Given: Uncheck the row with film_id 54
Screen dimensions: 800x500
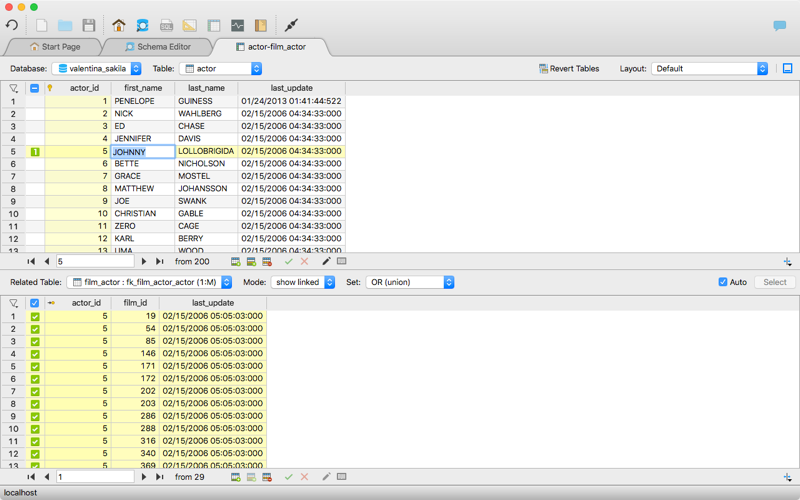Looking at the screenshot, I should point(35,329).
